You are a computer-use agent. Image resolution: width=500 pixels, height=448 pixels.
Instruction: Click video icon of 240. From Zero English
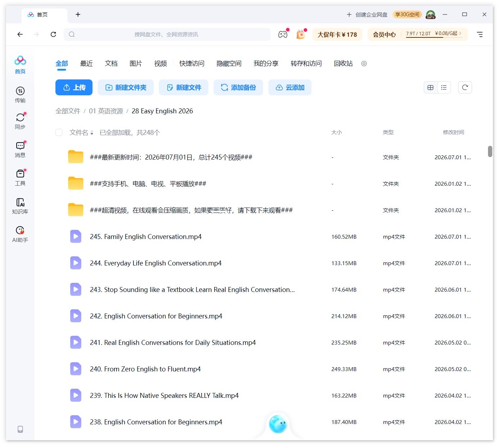click(76, 369)
